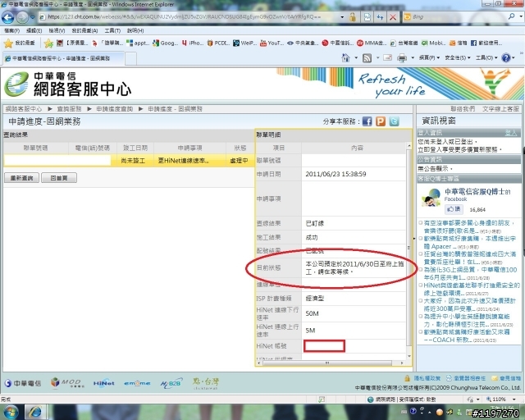The image size is (525, 420).
Task: Click the Add to Favorites bar star icon
Action: [48, 43]
